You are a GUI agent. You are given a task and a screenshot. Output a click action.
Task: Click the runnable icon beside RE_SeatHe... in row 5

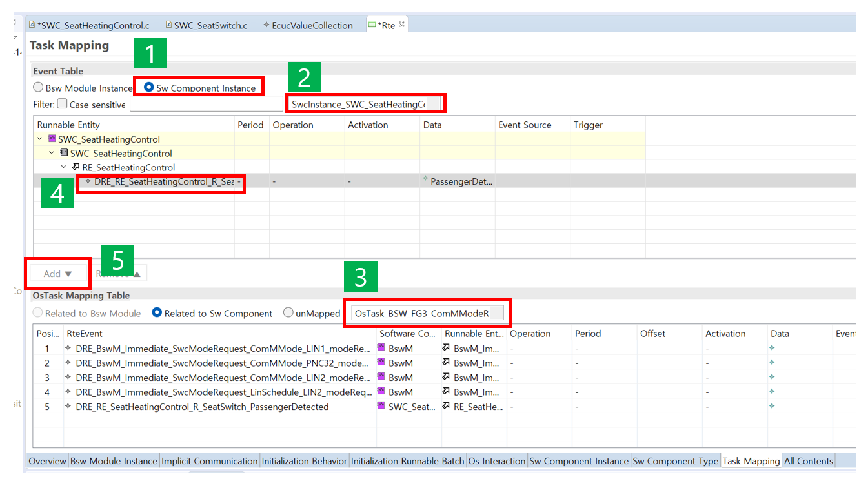[447, 406]
